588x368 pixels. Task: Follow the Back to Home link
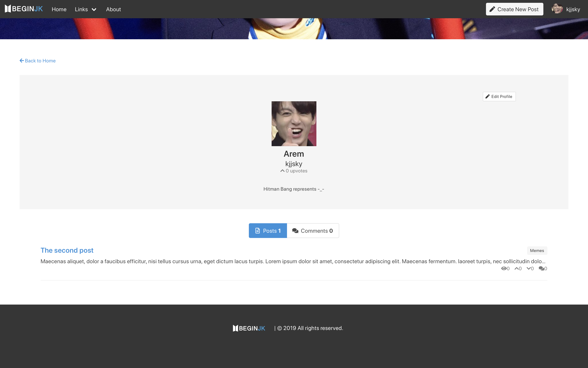(x=38, y=61)
